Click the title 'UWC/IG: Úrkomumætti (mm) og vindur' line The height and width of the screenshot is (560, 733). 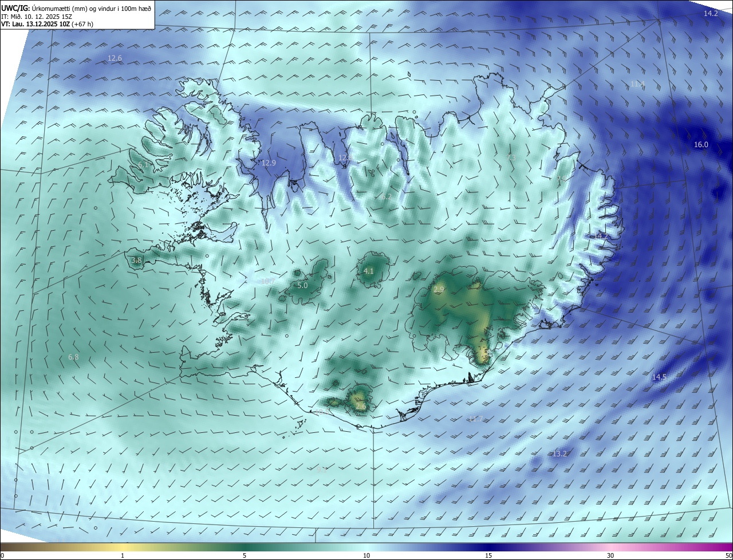tap(77, 9)
